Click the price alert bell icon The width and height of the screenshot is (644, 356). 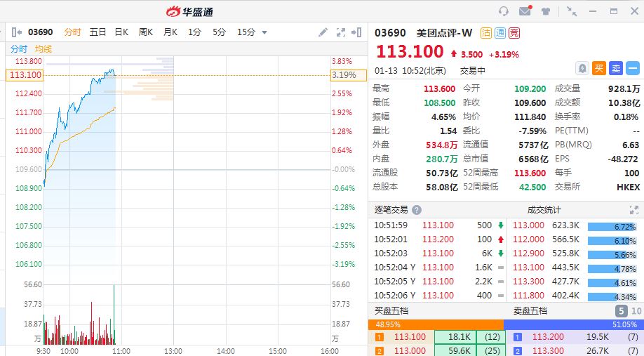582,68
